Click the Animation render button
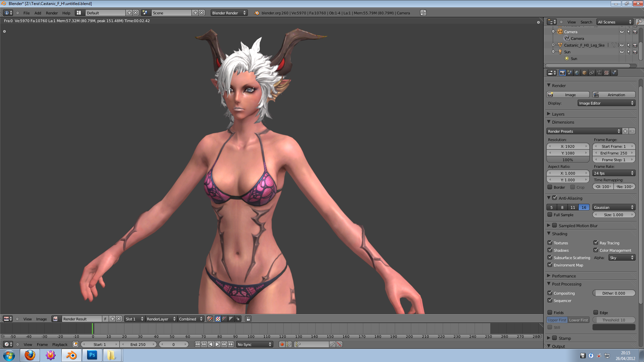 click(614, 95)
